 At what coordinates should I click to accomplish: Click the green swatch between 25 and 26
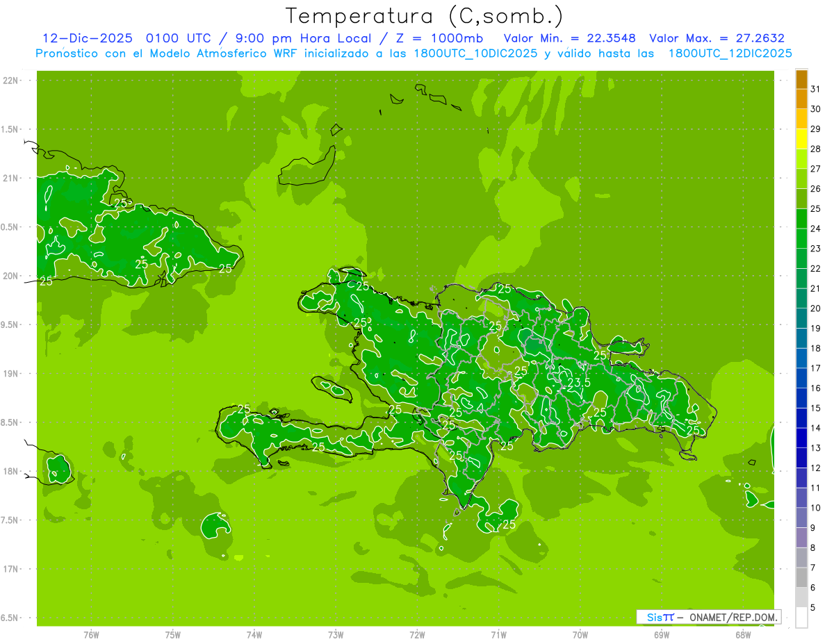[x=801, y=199]
